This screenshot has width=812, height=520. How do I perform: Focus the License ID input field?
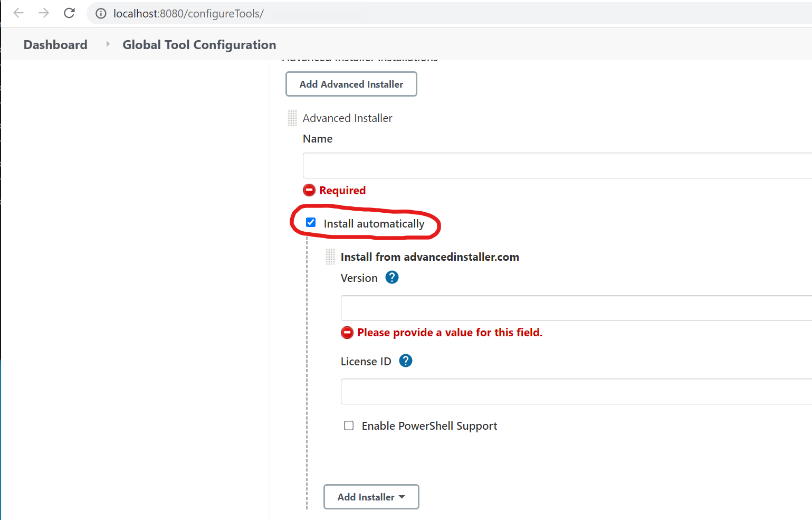tap(576, 391)
